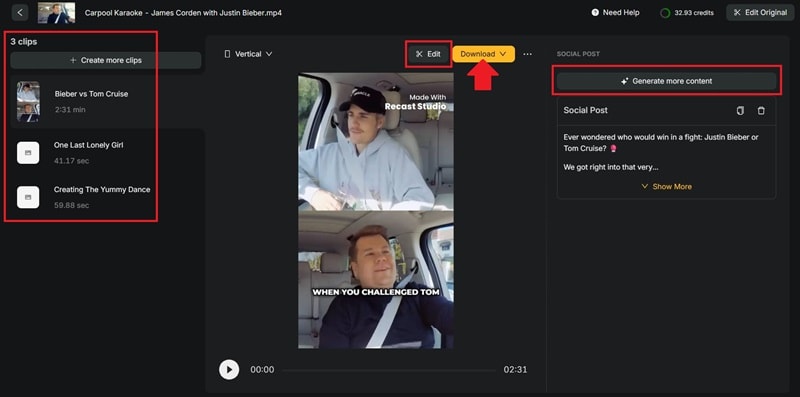This screenshot has width=800, height=397.
Task: Click the Creating The Yummy Dance clip icon
Action: click(28, 197)
